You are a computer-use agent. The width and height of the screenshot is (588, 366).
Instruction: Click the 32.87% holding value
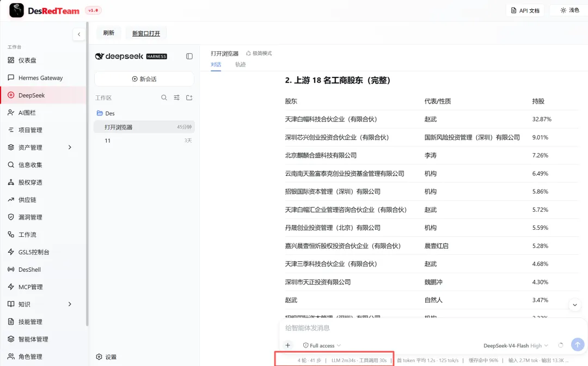542,119
